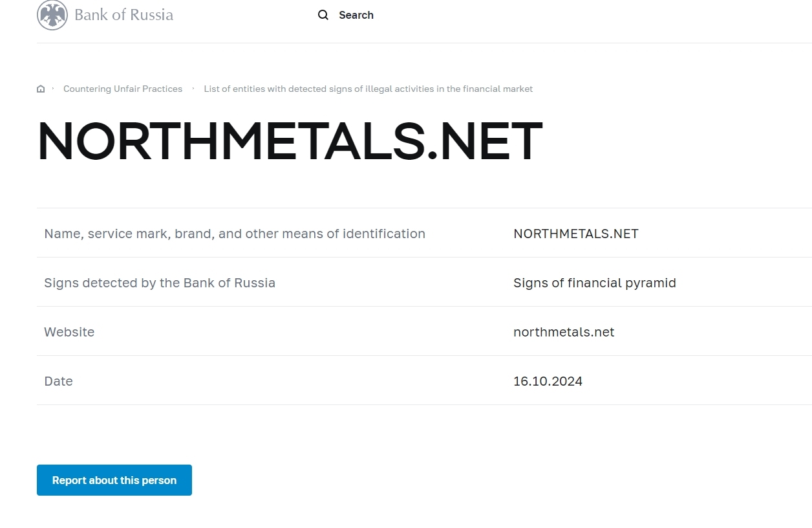Click the Date row label
Viewport: 812px width, 528px height.
coord(58,381)
